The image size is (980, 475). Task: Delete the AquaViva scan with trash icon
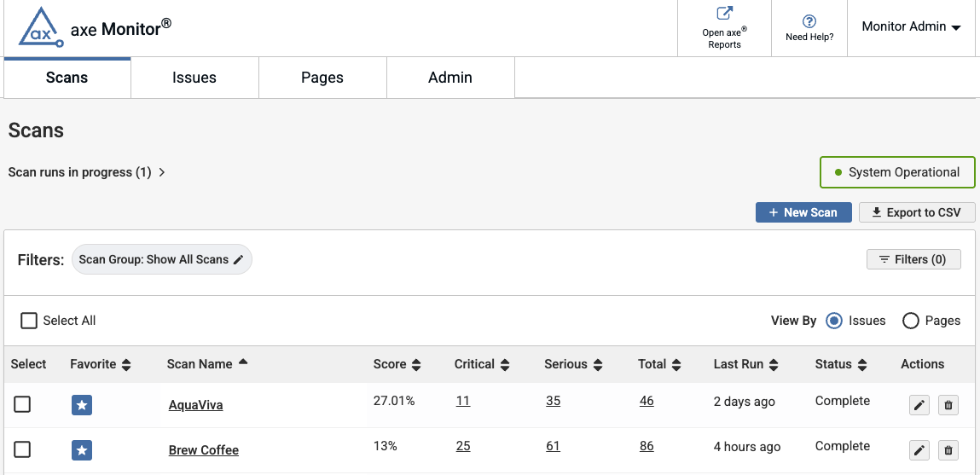point(948,405)
